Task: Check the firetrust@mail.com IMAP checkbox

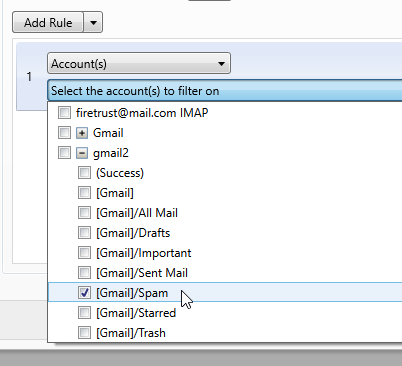Action: (x=64, y=113)
